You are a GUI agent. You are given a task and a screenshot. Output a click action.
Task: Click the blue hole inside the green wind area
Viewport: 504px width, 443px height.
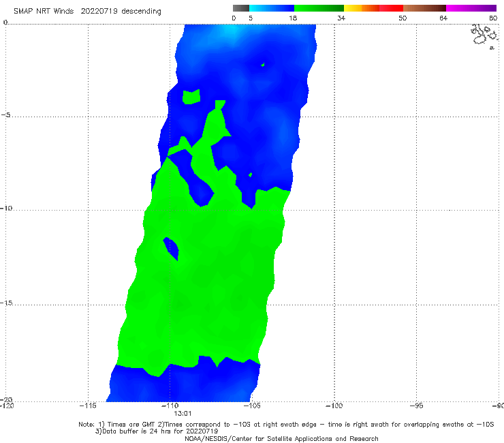pyautogui.click(x=171, y=248)
